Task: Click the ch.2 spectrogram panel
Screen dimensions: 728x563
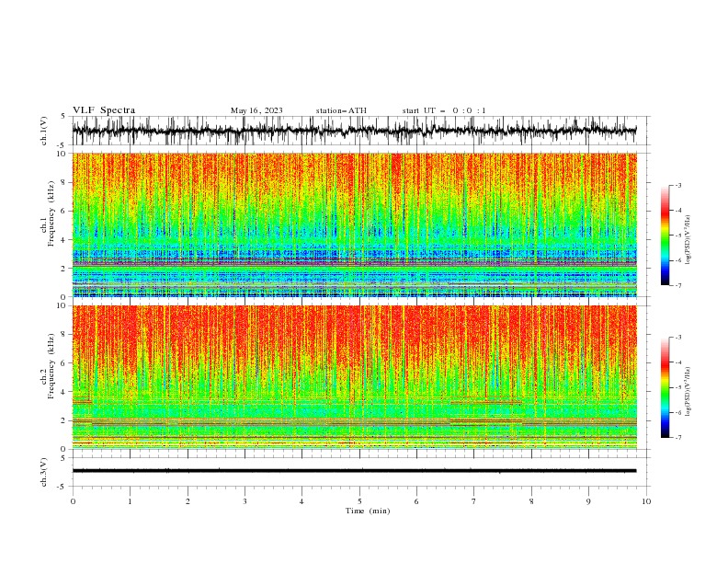Action: pos(355,377)
